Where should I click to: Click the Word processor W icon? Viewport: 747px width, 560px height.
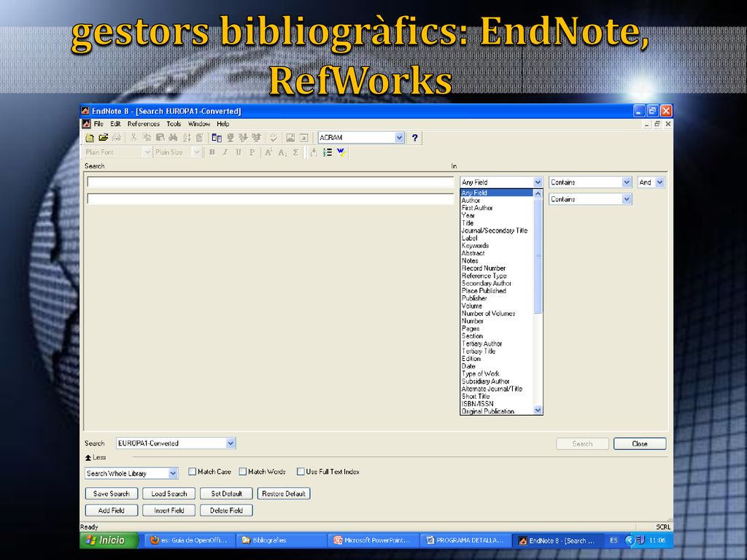click(x=341, y=152)
